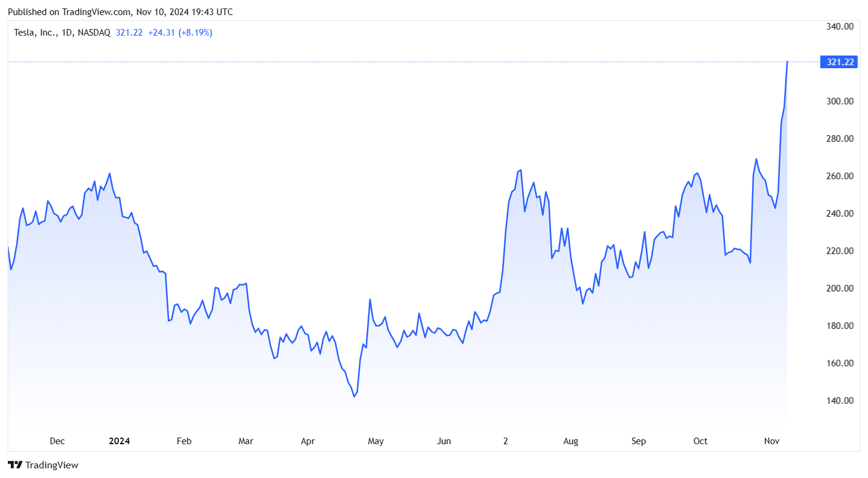Click the 160.00 price axis label
Viewport: 868px width, 478px height.
[840, 363]
